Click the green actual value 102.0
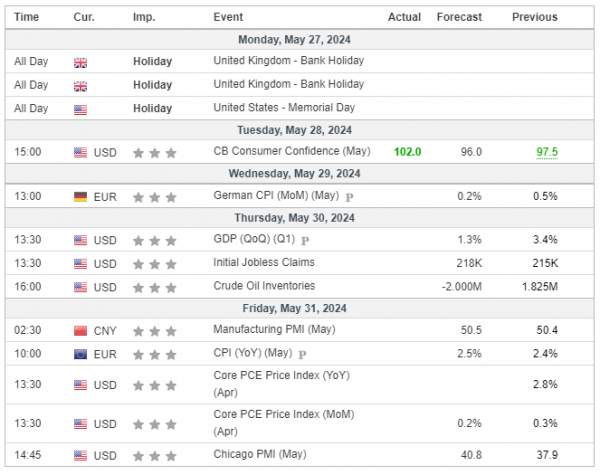 [x=408, y=152]
